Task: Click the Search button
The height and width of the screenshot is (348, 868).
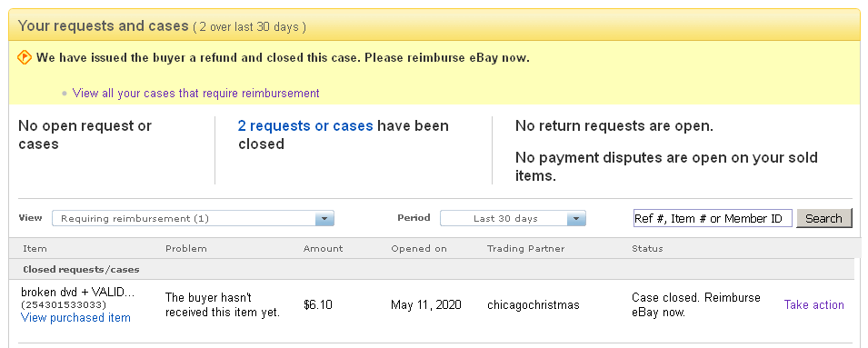Action: pos(823,219)
